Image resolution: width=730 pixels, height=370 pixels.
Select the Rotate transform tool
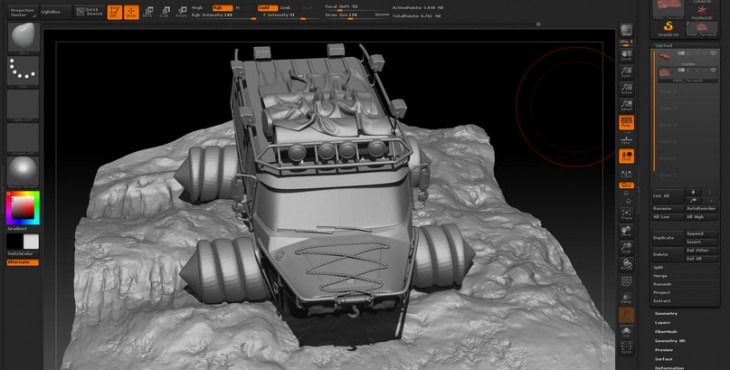click(x=182, y=12)
